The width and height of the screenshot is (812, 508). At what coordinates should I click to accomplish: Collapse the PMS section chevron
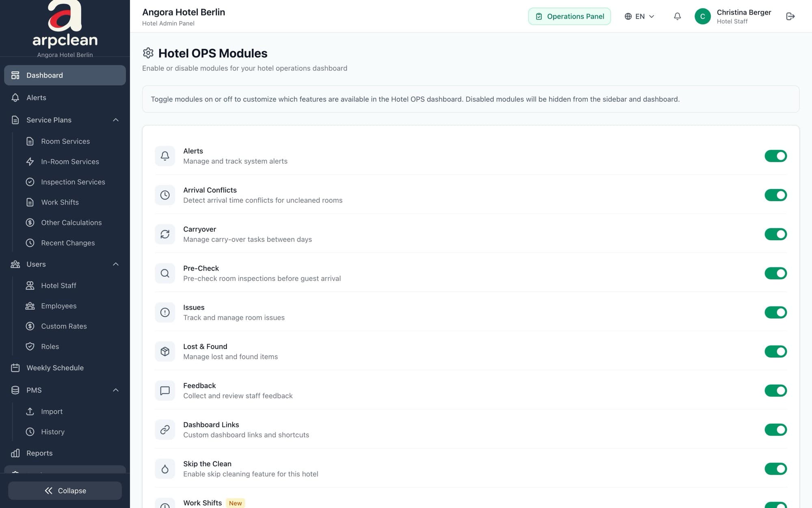click(116, 390)
